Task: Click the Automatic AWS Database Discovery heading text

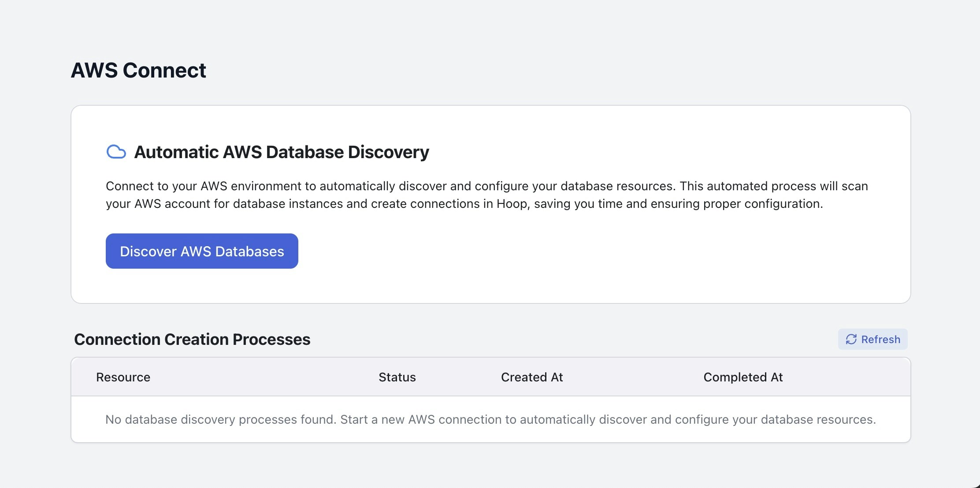Action: [281, 152]
